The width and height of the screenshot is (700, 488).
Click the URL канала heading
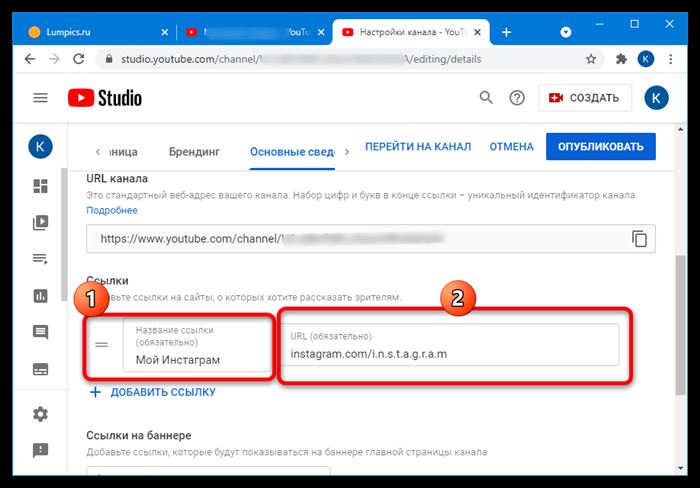(117, 179)
